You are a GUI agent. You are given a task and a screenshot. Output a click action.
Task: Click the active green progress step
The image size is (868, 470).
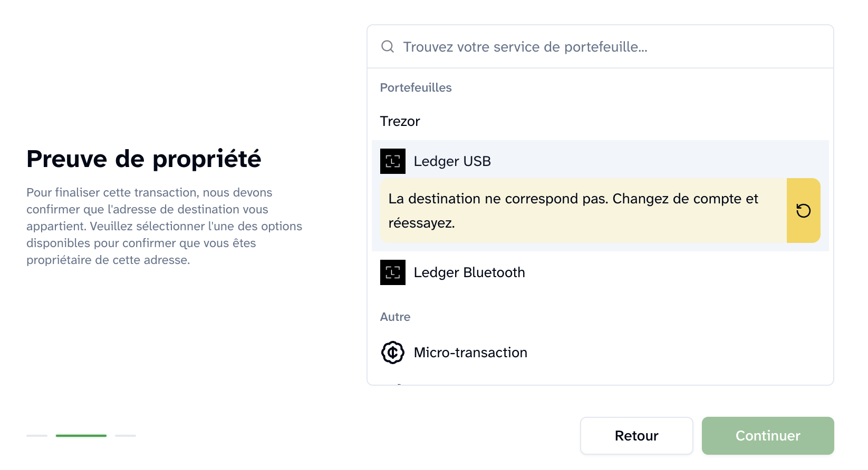click(x=81, y=436)
